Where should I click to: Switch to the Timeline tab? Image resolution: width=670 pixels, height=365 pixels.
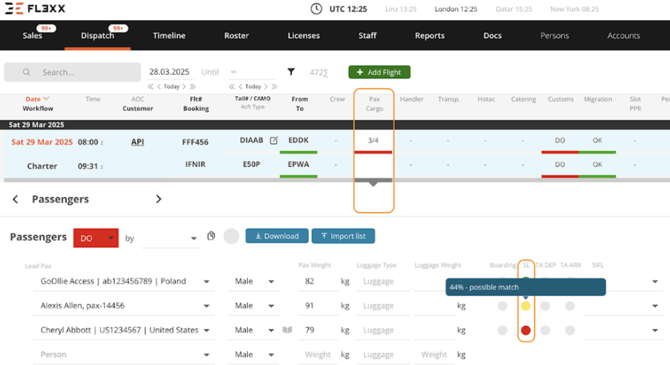click(169, 35)
